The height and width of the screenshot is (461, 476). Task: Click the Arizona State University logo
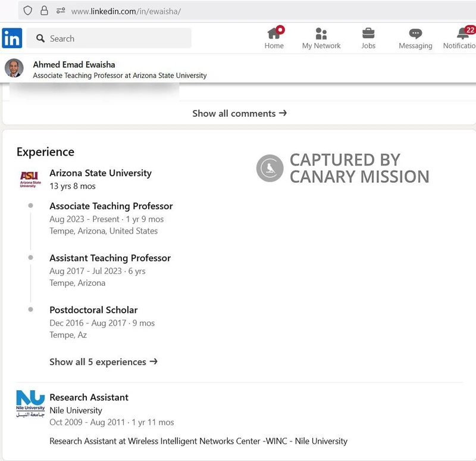point(30,179)
